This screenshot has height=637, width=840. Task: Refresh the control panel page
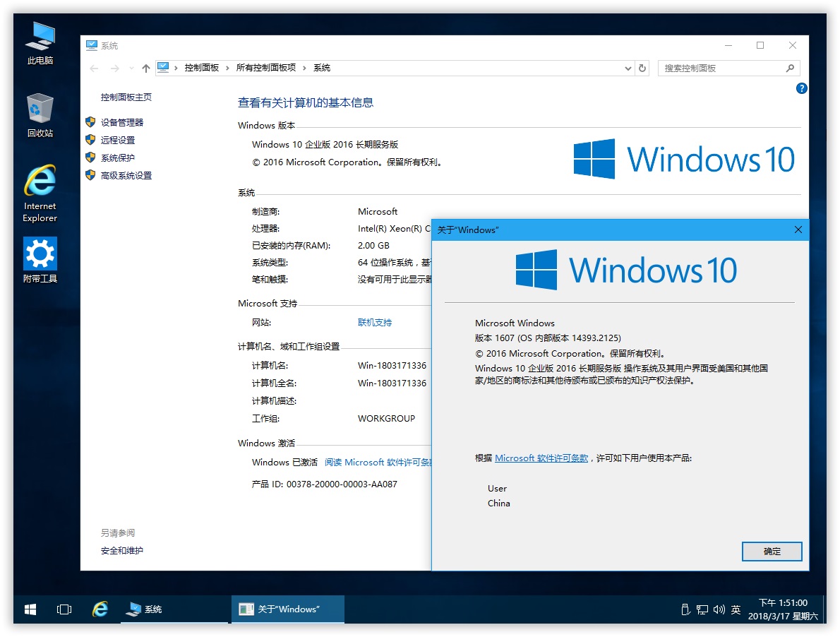point(642,68)
